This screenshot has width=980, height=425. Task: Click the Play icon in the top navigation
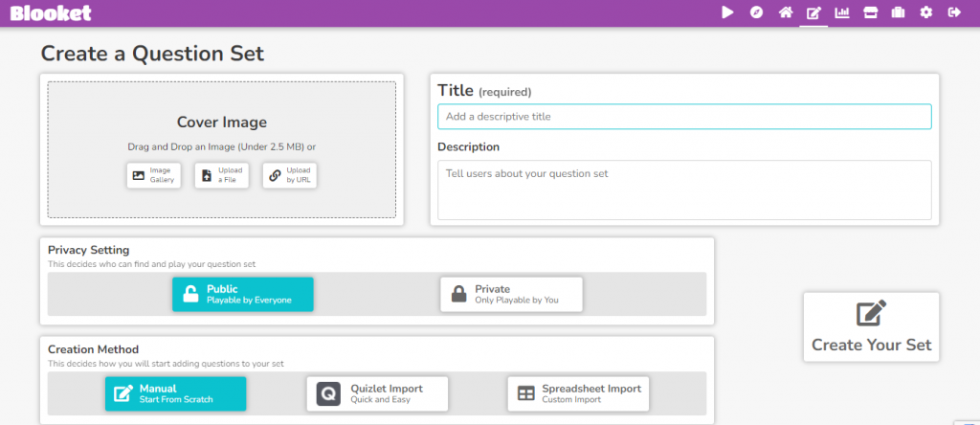point(727,12)
